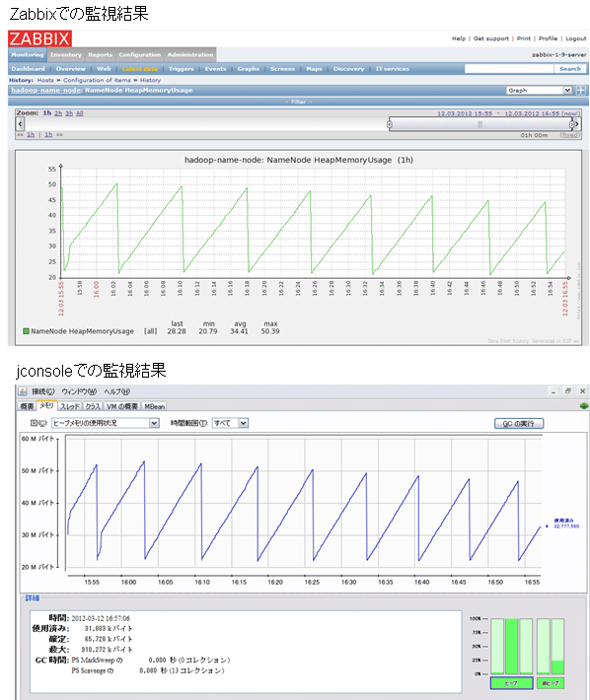The image size is (590, 700).
Task: Click the ZABBIX logo
Action: 39,38
